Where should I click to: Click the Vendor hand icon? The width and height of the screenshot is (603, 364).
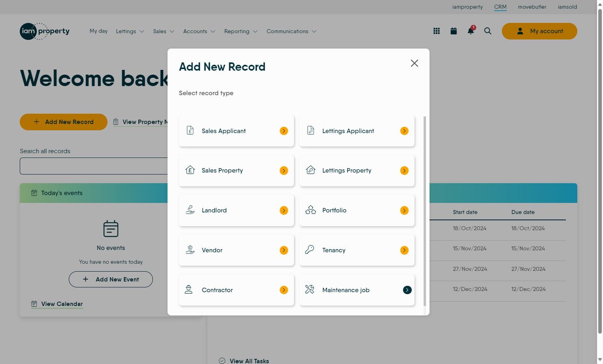[190, 250]
